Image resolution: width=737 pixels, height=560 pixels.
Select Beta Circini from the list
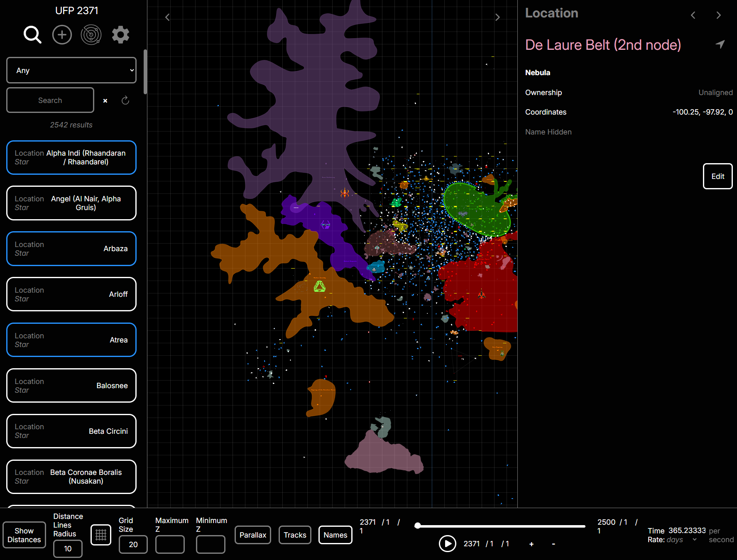tap(71, 431)
